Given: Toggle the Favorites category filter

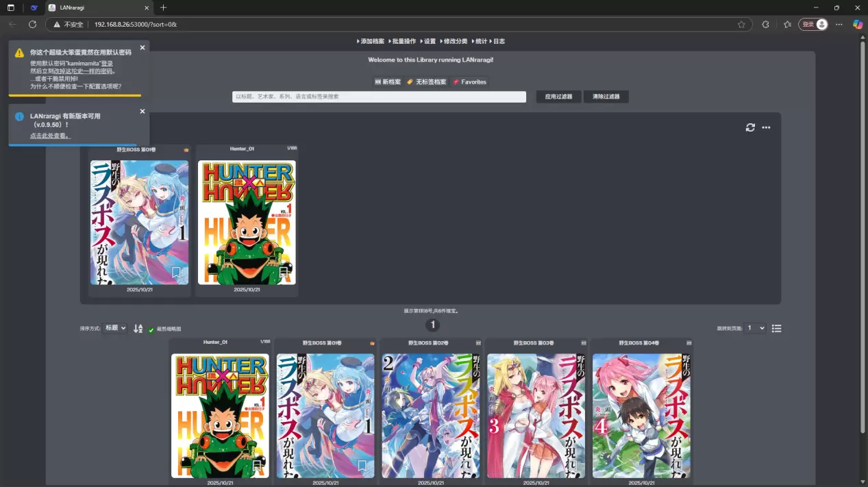Looking at the screenshot, I should tap(469, 82).
